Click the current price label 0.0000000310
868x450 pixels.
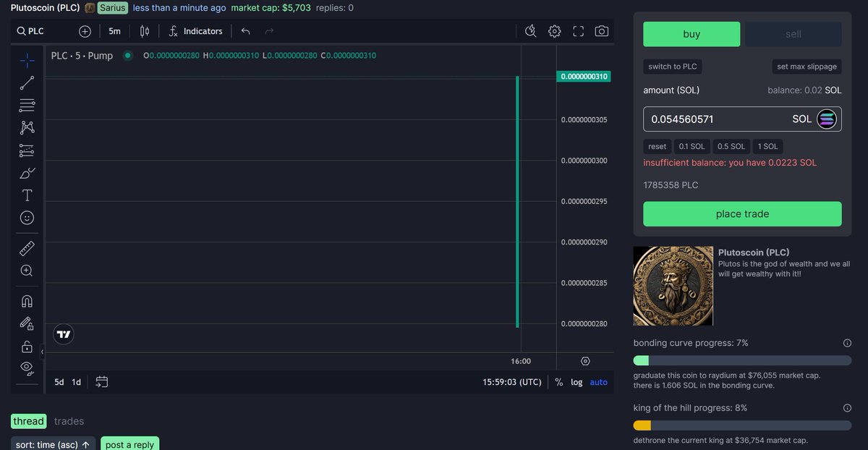click(x=584, y=77)
